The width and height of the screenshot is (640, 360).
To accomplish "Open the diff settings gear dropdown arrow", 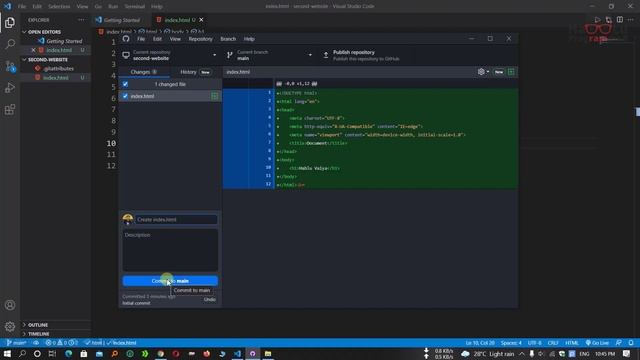I will click(488, 72).
